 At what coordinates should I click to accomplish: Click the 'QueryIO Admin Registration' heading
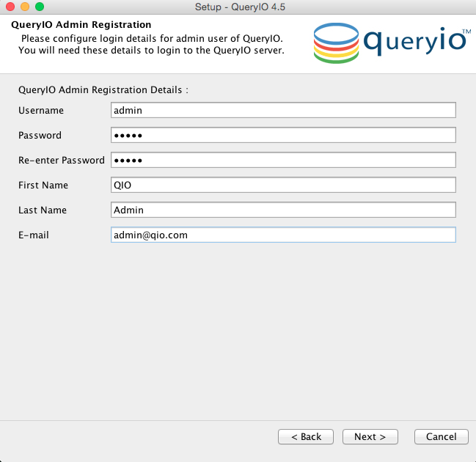point(81,25)
